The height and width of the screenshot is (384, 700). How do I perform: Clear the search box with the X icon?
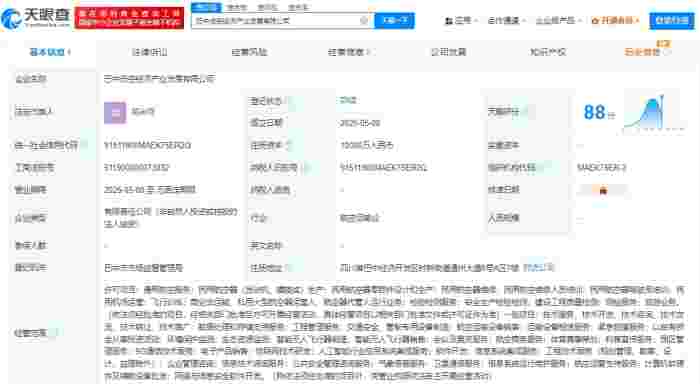(364, 20)
